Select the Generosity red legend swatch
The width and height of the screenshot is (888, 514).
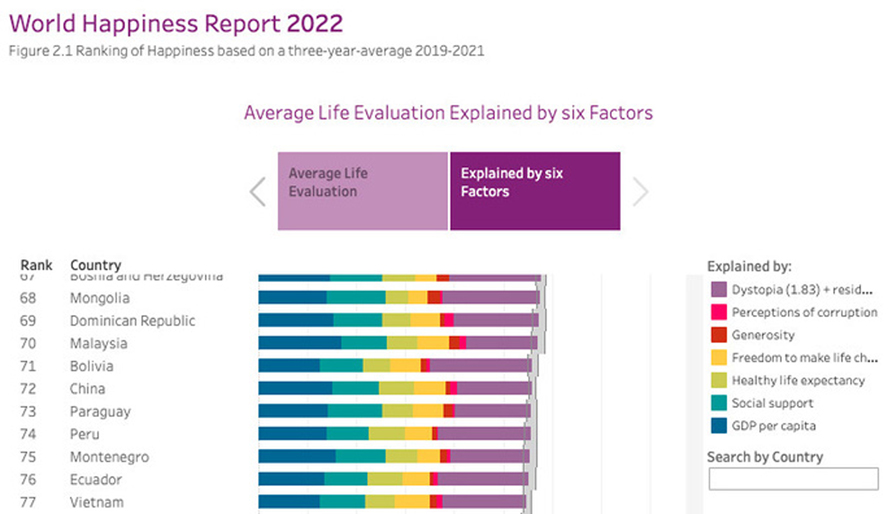click(x=718, y=335)
